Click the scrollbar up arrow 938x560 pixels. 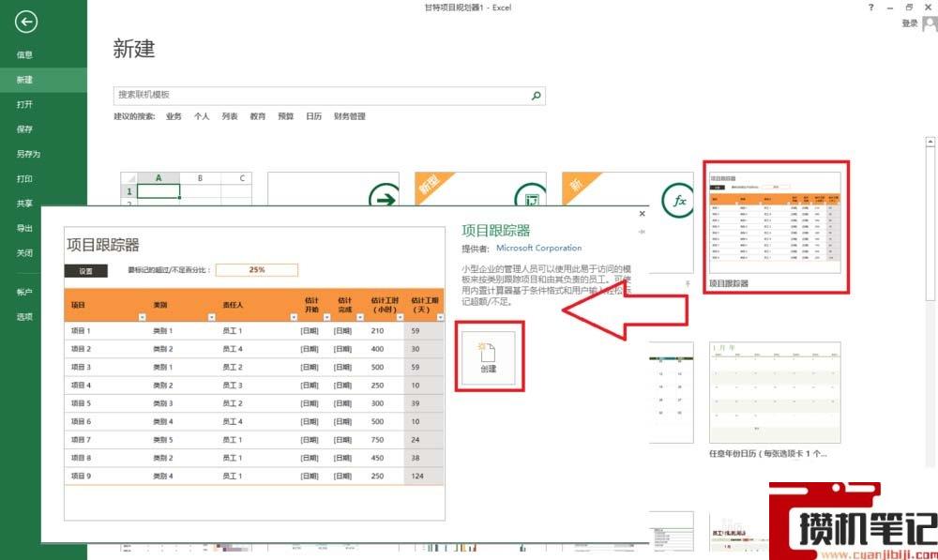(x=930, y=142)
